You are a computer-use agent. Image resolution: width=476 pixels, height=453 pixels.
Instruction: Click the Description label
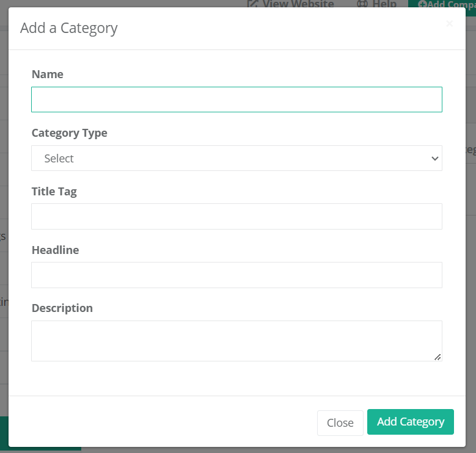(62, 308)
